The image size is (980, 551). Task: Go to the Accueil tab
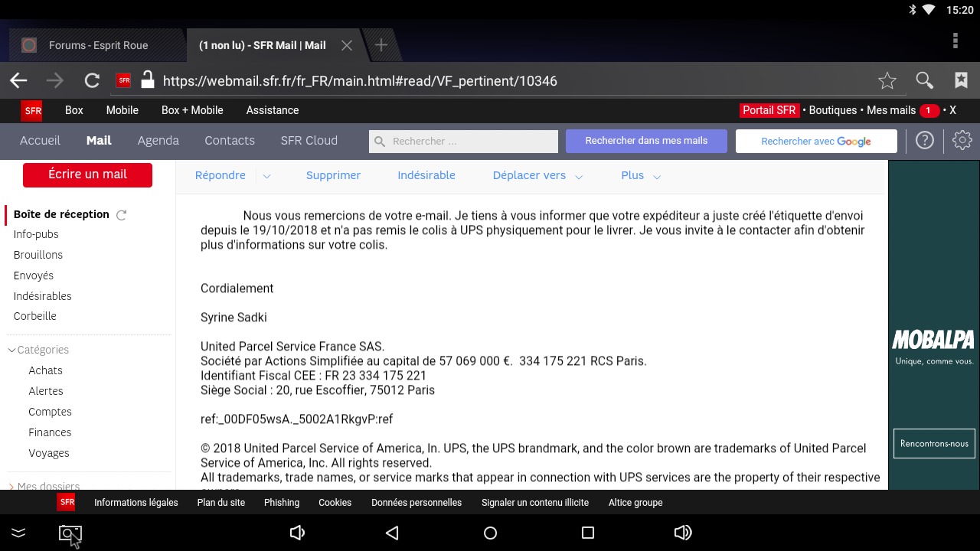point(40,140)
